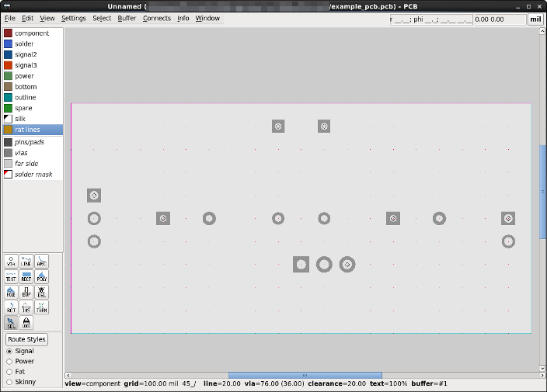Click the r/phi relative coordinate readout

click(431, 19)
